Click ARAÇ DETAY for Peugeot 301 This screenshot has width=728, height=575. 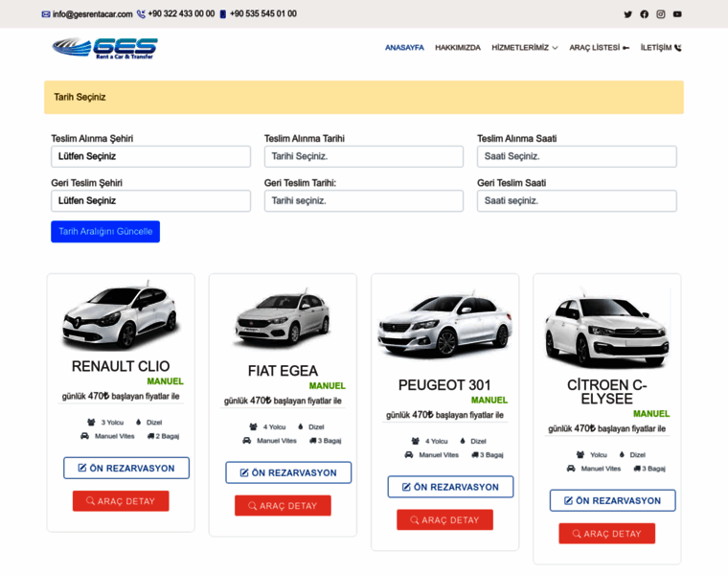(444, 520)
